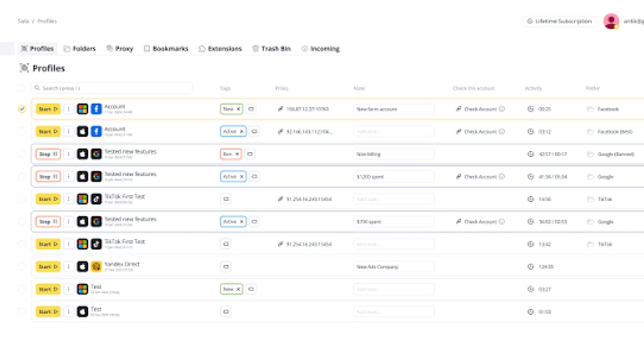Open three-dot menu for $700 spent row
Image resolution: width=644 pixels, height=362 pixels.
click(x=69, y=221)
